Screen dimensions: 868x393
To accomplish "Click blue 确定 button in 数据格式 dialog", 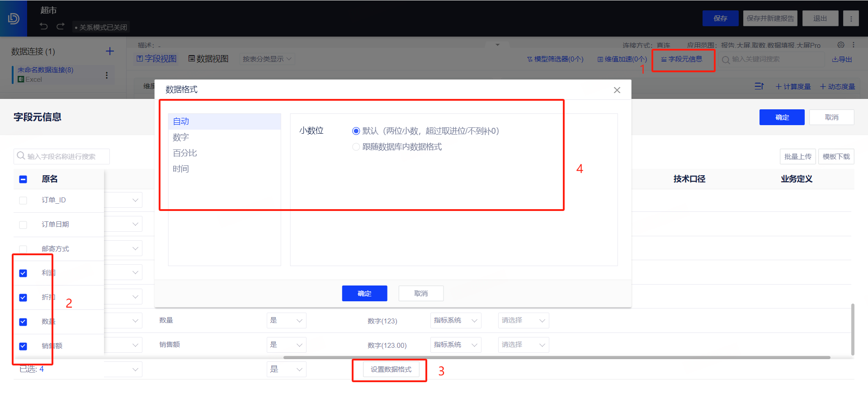I will click(364, 294).
